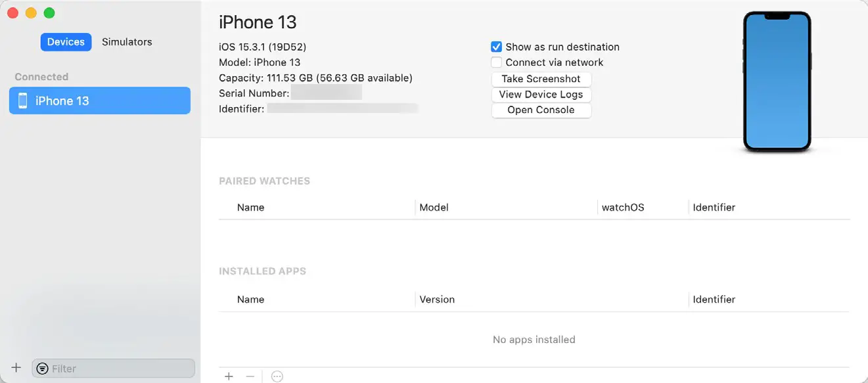The height and width of the screenshot is (383, 868).
Task: Click the filter icon in the search field
Action: coord(43,369)
